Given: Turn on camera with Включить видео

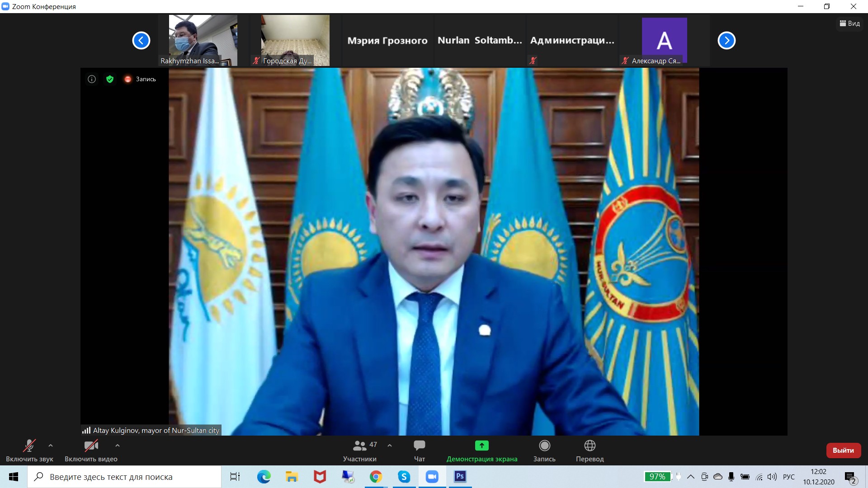Looking at the screenshot, I should click(x=91, y=450).
